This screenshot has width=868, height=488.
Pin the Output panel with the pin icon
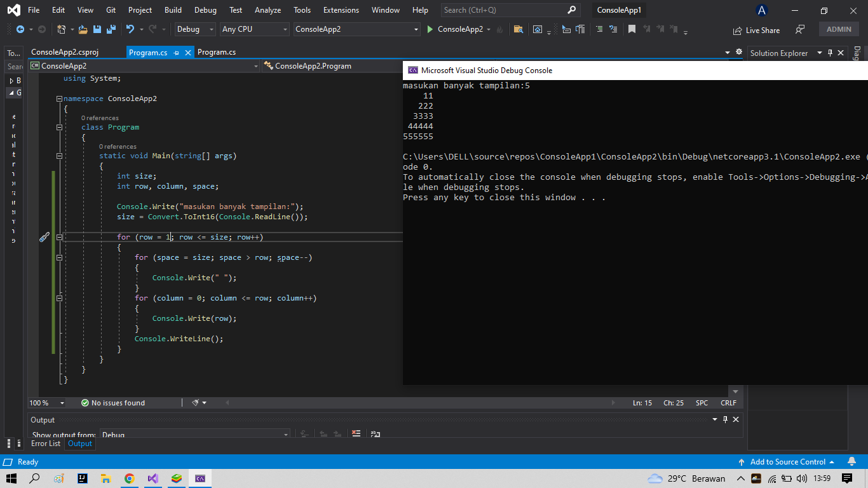click(x=725, y=419)
